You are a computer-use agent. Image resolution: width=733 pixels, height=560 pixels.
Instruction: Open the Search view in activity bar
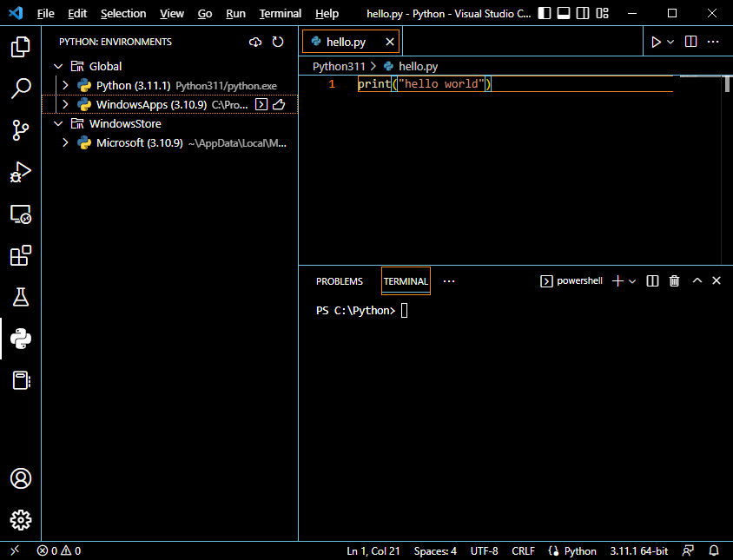point(21,88)
